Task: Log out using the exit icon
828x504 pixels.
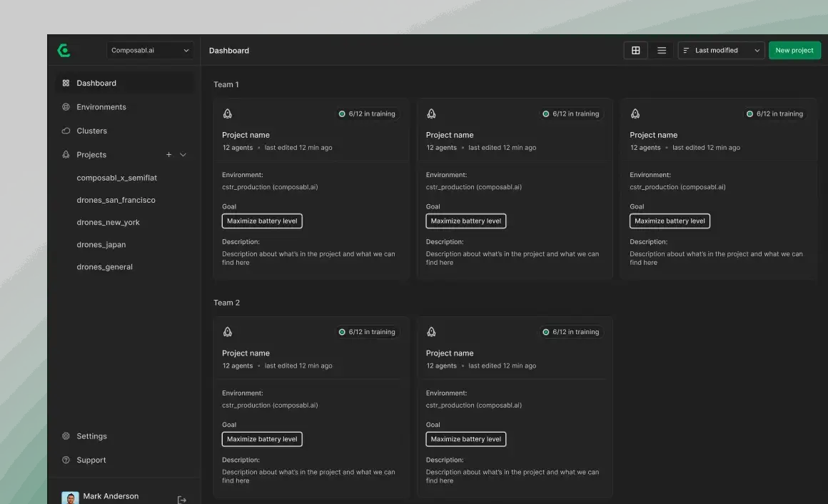Action: (181, 500)
